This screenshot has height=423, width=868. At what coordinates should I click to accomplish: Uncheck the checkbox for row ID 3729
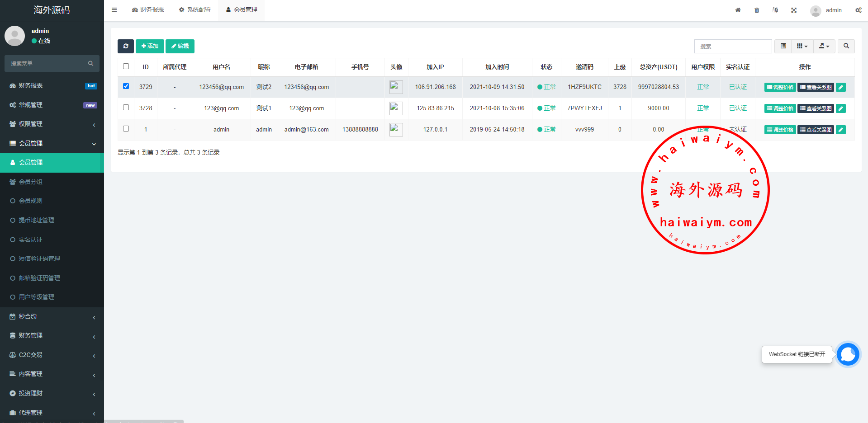coord(126,86)
